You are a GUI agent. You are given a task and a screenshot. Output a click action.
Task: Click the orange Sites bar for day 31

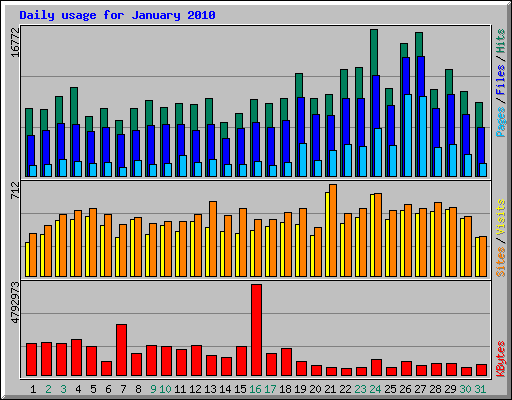click(483, 256)
